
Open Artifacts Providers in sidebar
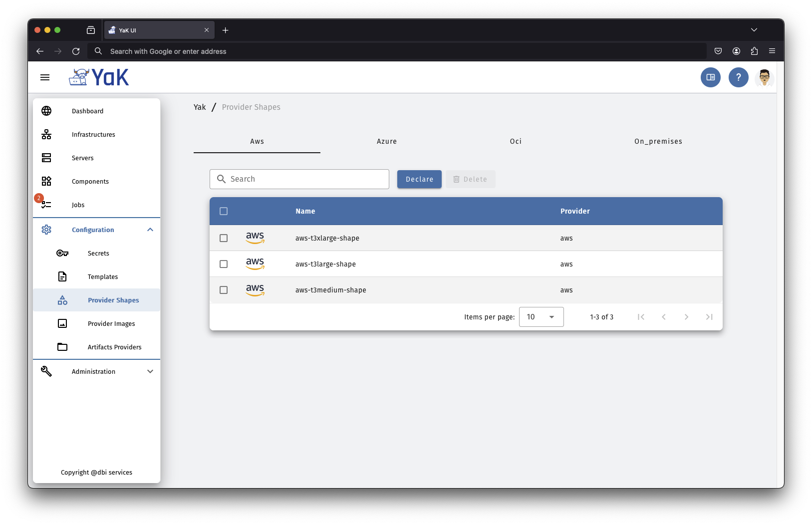(114, 347)
